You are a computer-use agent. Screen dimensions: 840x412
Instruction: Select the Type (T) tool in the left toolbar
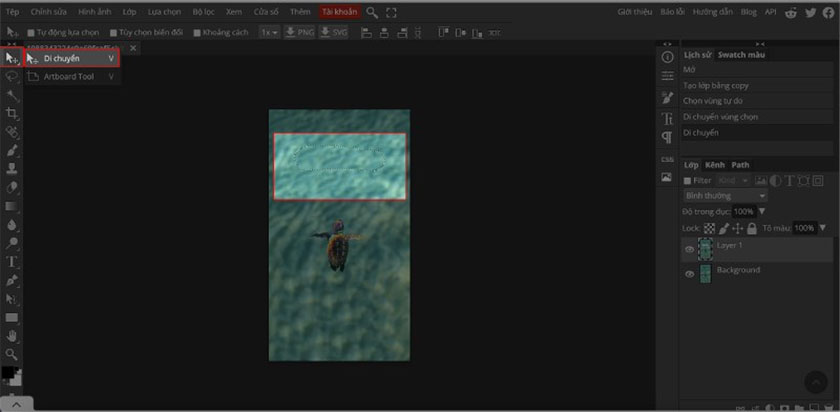pos(12,261)
